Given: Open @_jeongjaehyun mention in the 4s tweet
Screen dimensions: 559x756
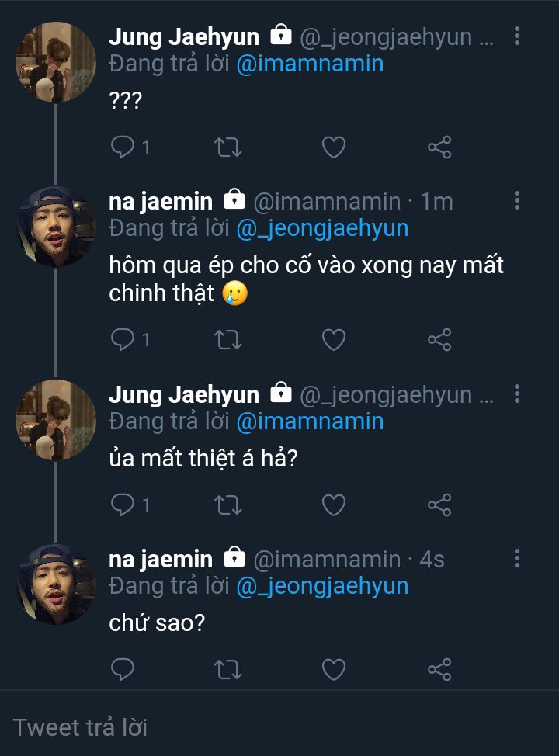Looking at the screenshot, I should [321, 586].
